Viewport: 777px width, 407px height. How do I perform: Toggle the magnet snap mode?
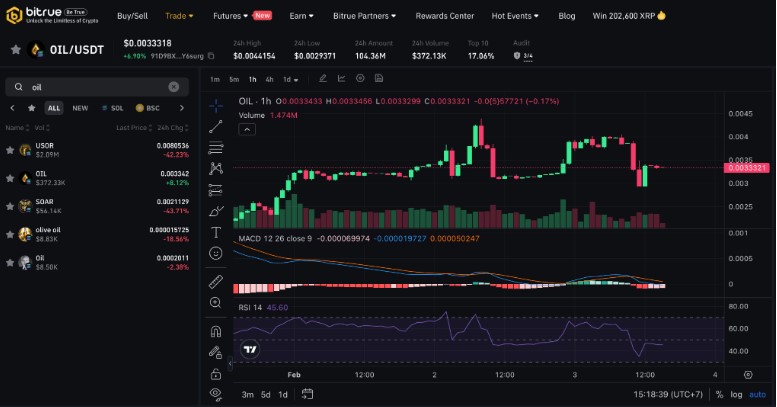tap(216, 331)
